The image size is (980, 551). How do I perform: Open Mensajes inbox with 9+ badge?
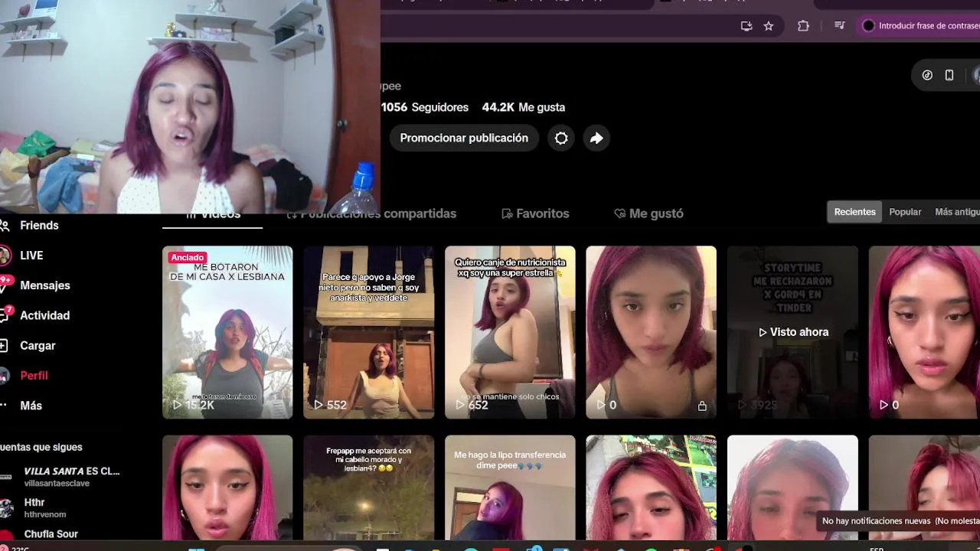pos(5,285)
